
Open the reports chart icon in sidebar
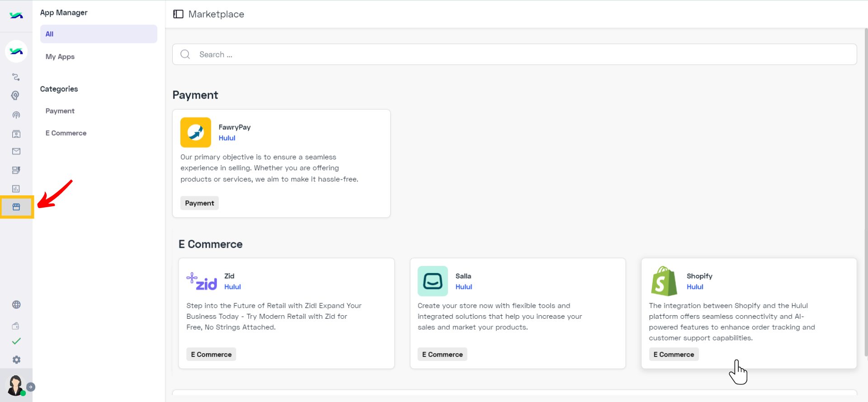tap(16, 189)
